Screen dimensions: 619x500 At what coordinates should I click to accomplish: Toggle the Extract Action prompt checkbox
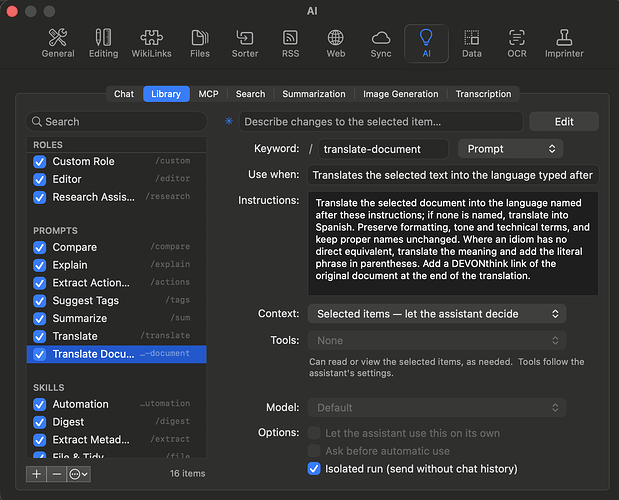(39, 283)
